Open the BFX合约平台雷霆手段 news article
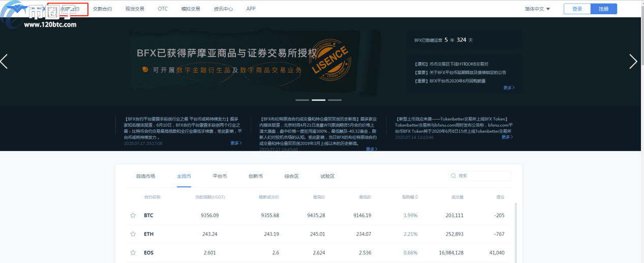 click(183, 128)
